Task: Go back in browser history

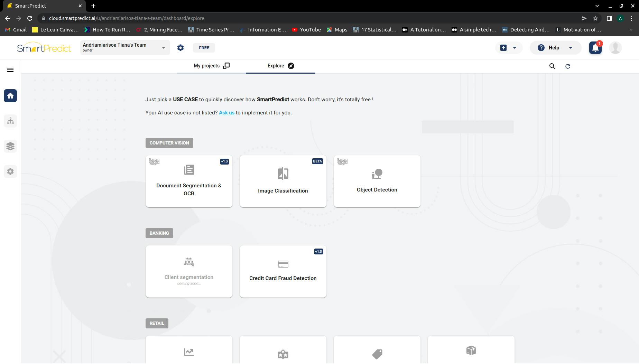Action: tap(8, 18)
